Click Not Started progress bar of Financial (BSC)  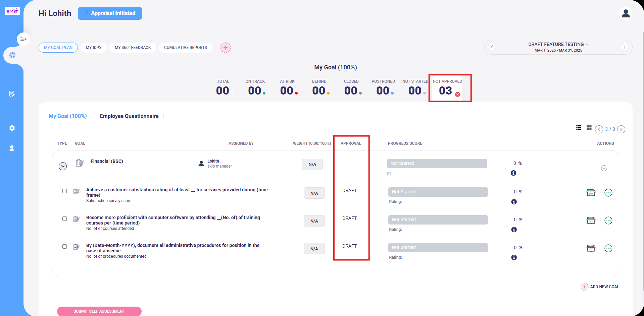(437, 164)
